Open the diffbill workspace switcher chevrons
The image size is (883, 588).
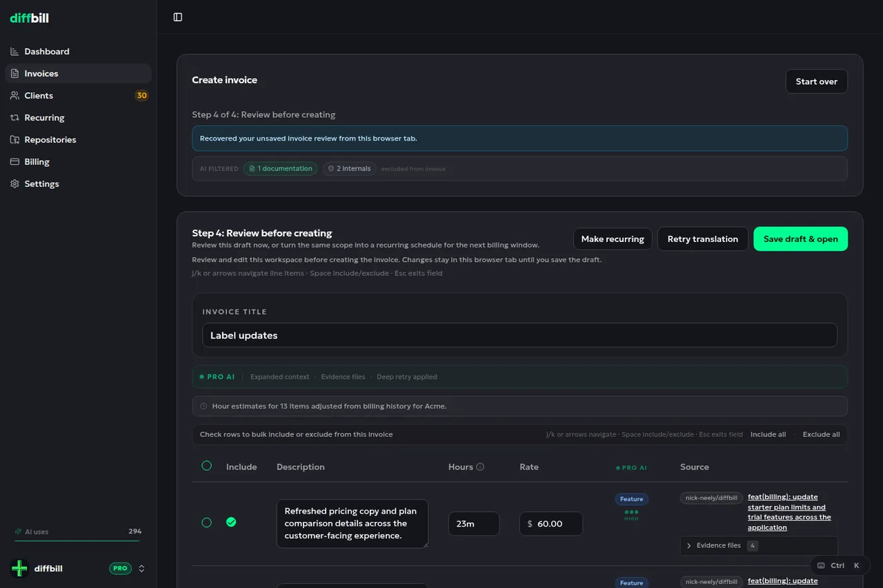click(142, 569)
